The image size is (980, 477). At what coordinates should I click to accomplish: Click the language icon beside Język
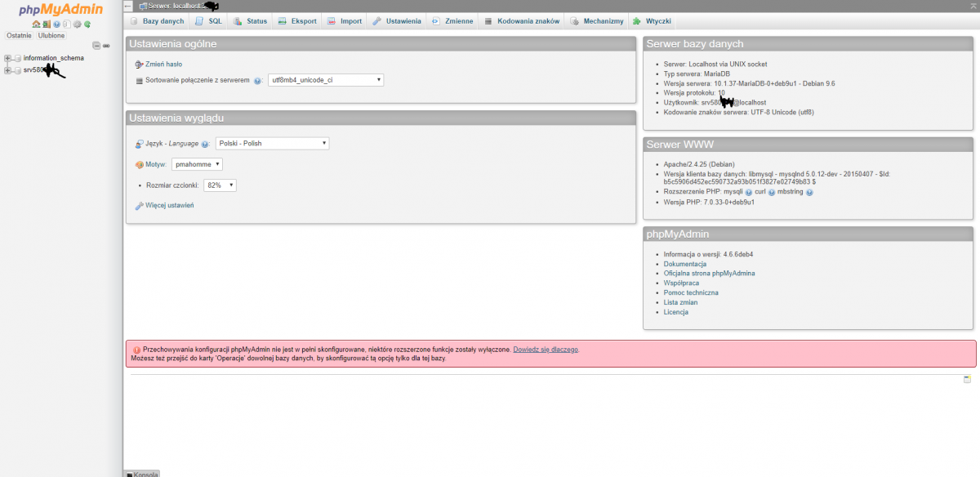pos(139,144)
